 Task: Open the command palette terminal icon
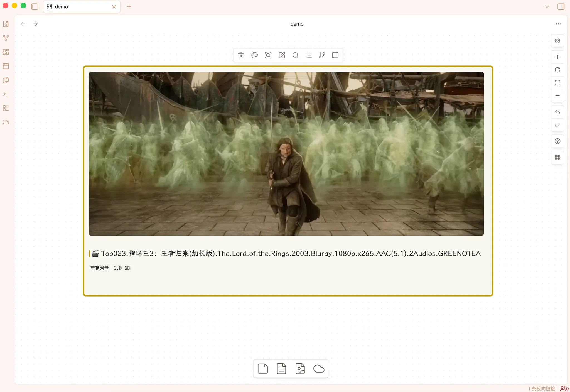6,94
